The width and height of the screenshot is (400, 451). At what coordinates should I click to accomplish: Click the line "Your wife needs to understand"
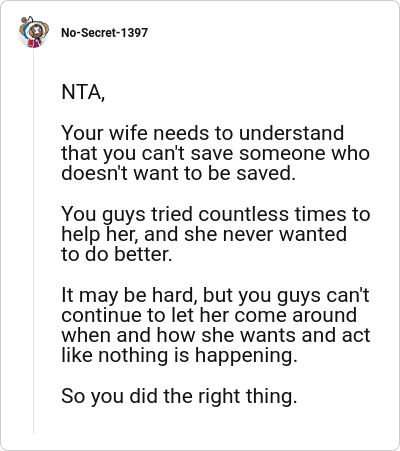click(x=202, y=133)
